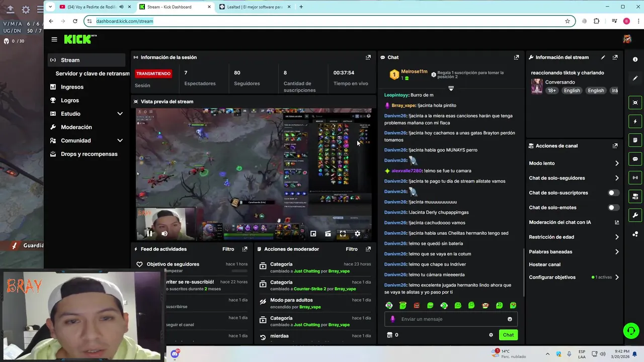Reload the page in the browser
This screenshot has width=644, height=362.
75,21
